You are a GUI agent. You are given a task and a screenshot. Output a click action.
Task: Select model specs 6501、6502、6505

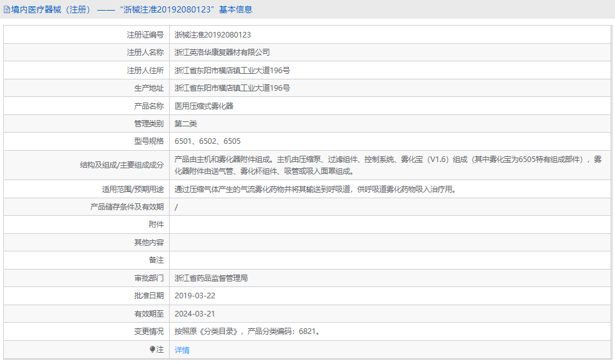click(207, 141)
